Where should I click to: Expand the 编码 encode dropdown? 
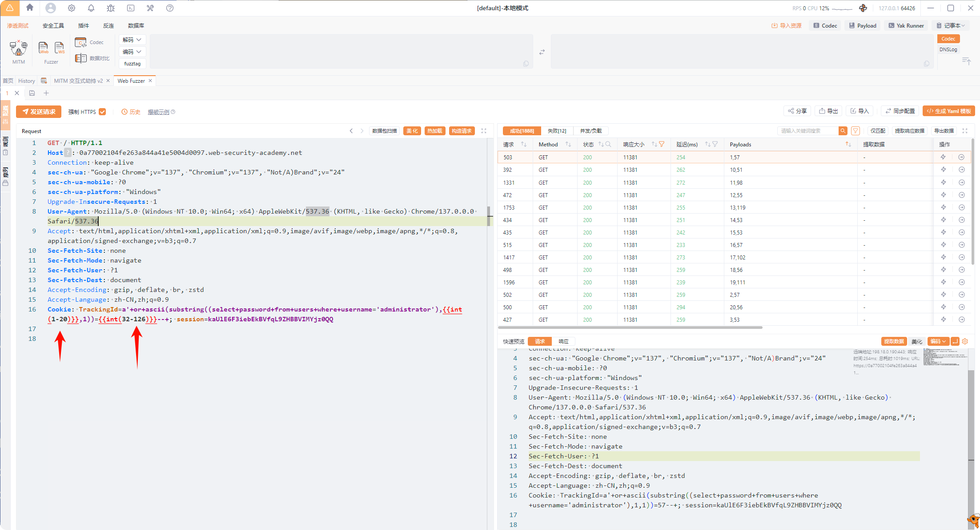coord(132,52)
